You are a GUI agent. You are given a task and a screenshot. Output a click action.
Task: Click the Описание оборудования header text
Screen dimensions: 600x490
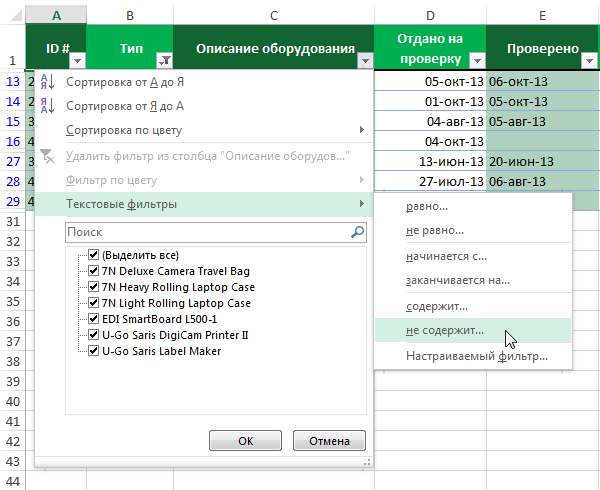275,49
